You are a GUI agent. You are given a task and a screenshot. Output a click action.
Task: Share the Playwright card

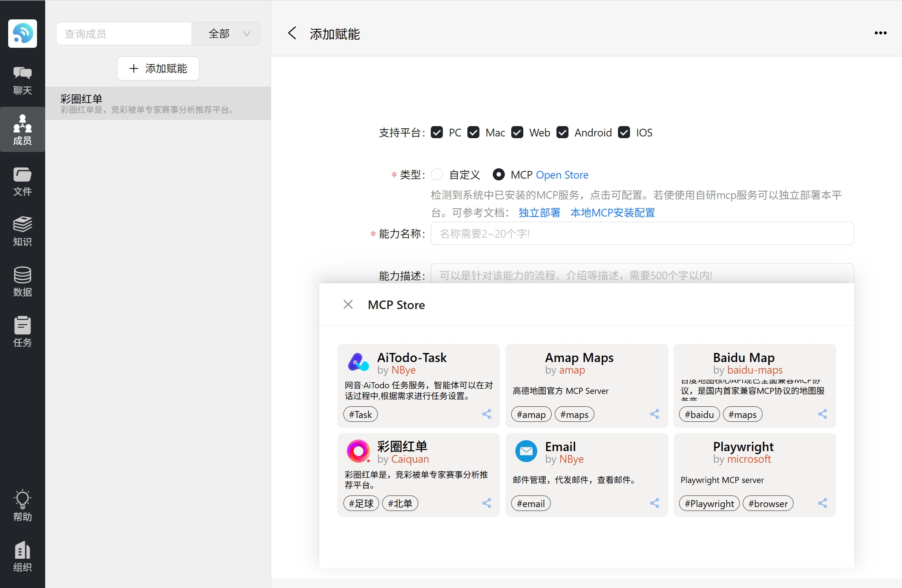[822, 503]
